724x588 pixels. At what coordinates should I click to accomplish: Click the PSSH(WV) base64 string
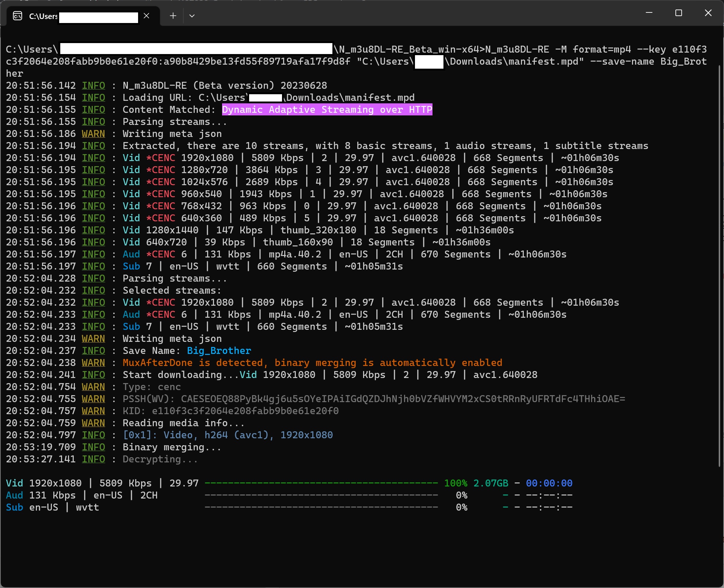(x=403, y=399)
